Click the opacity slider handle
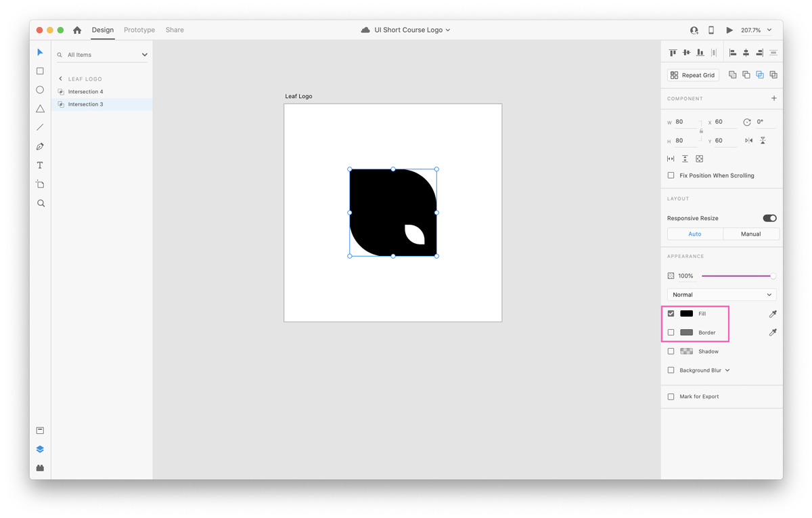 (773, 276)
